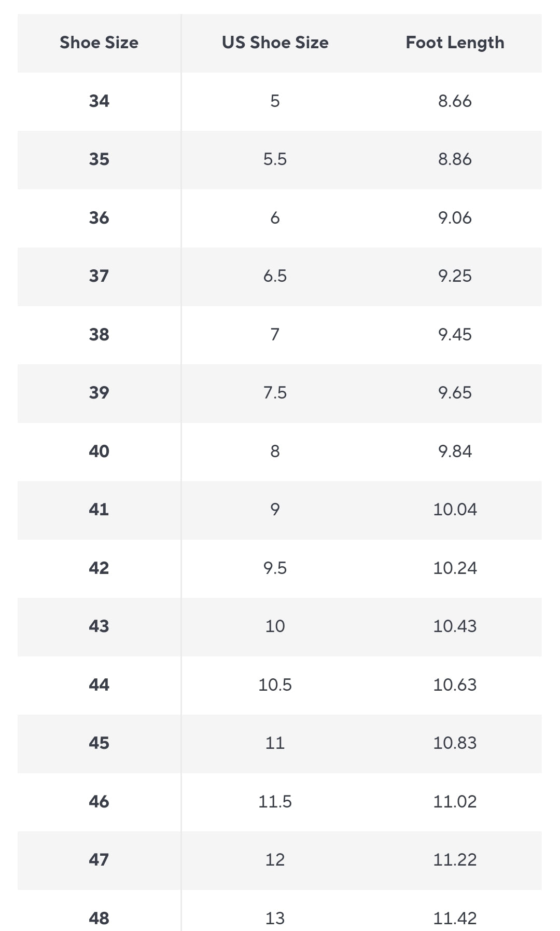
Task: Click the shoe size 38 cell
Action: (x=99, y=334)
